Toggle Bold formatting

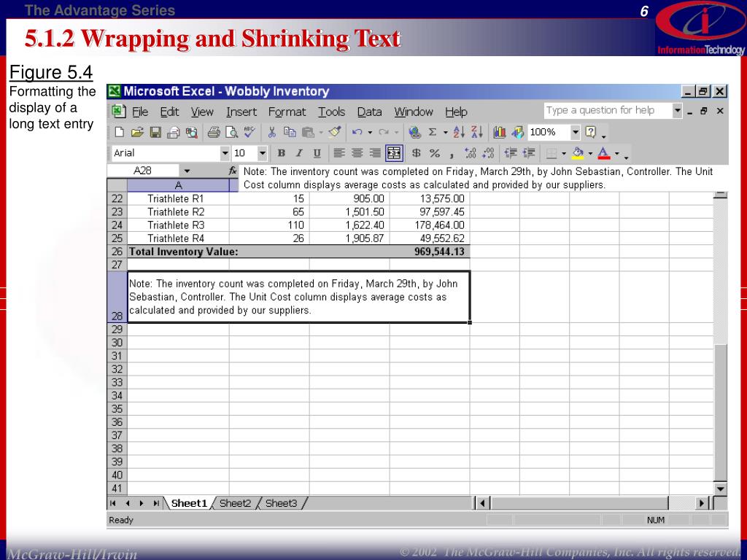(x=282, y=153)
